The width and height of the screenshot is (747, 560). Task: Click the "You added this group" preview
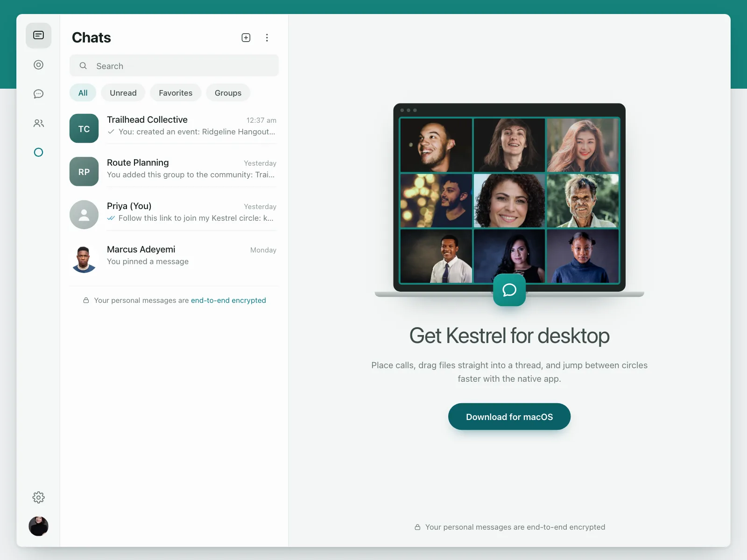pos(191,175)
